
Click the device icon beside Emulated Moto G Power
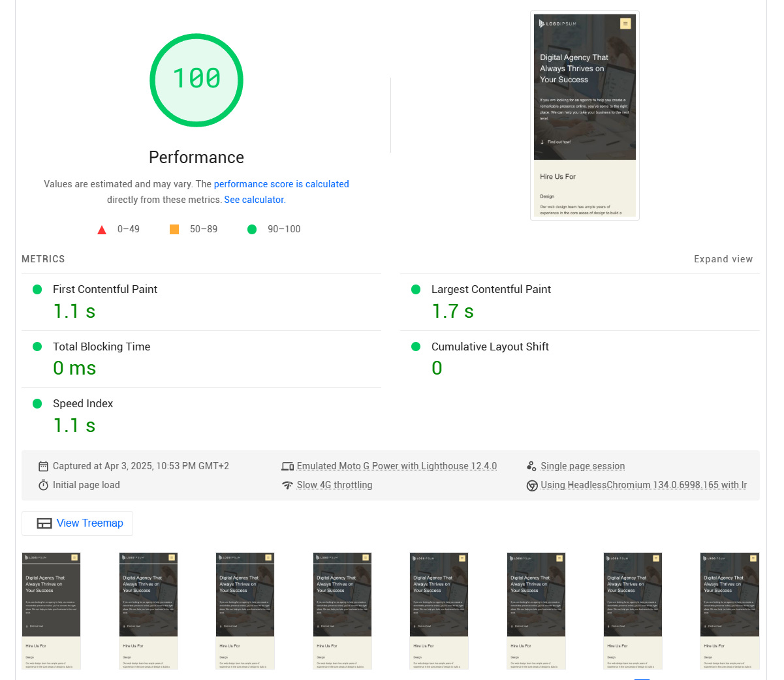287,466
